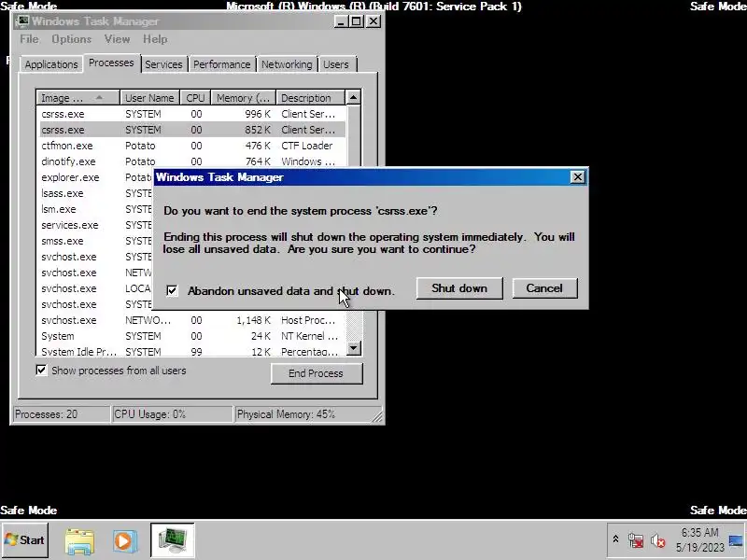The height and width of the screenshot is (560, 747).
Task: Select the explorer.exe process
Action: pos(95,177)
